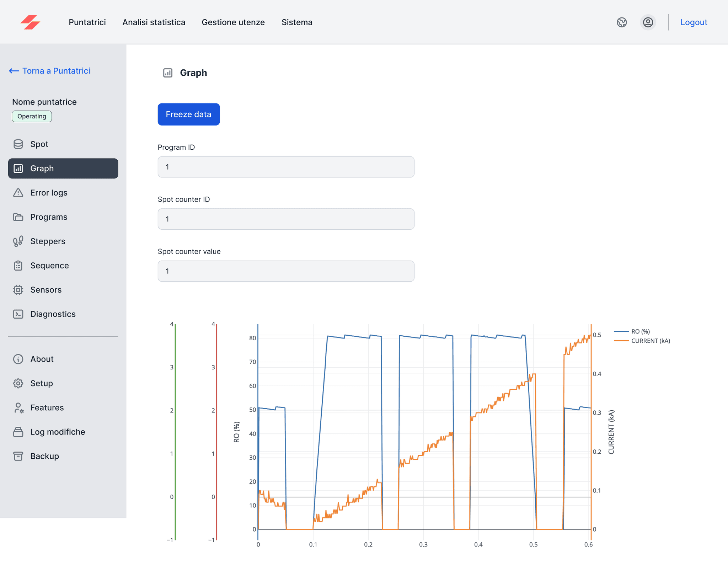The image size is (728, 565).
Task: Click the Error logs warning icon
Action: 18,193
